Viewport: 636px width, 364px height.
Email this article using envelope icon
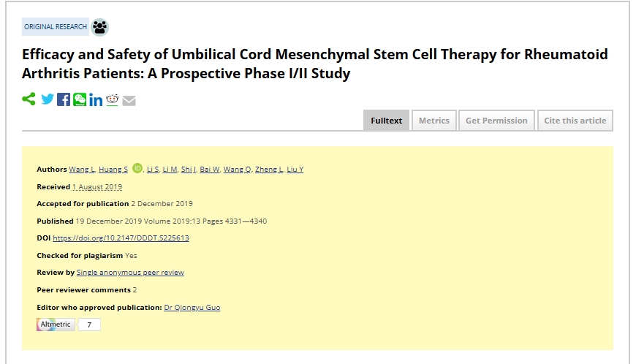[x=129, y=100]
